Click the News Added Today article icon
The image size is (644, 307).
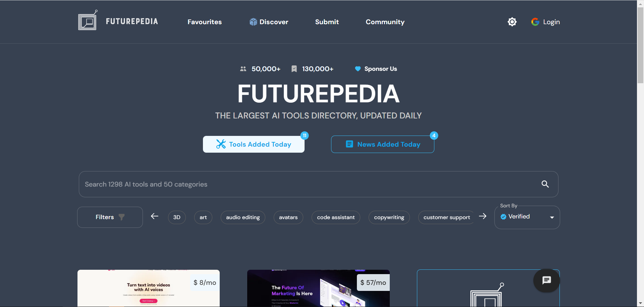point(349,144)
